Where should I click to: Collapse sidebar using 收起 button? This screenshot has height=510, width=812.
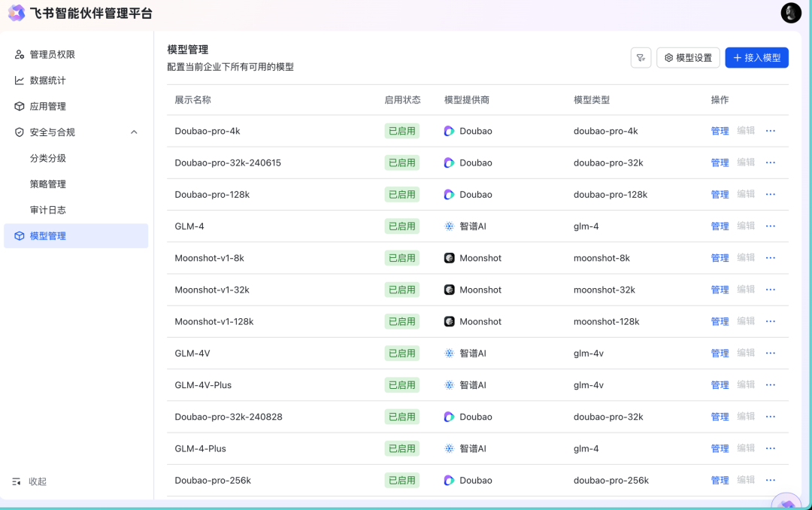tap(30, 481)
